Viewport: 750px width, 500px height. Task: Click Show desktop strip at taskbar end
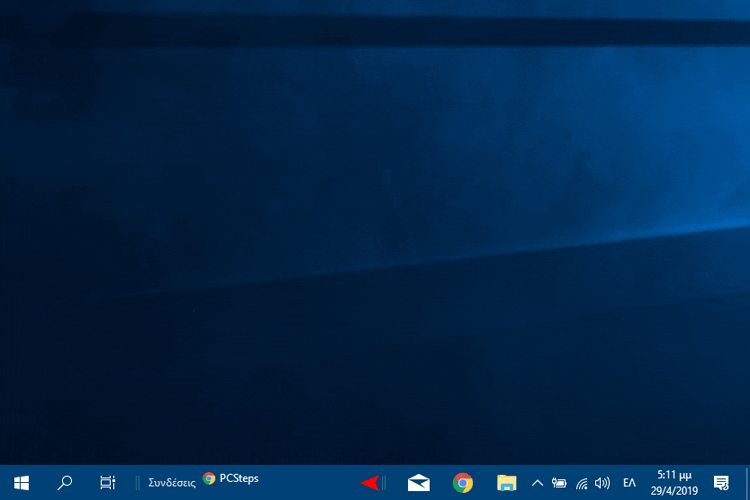(747, 483)
